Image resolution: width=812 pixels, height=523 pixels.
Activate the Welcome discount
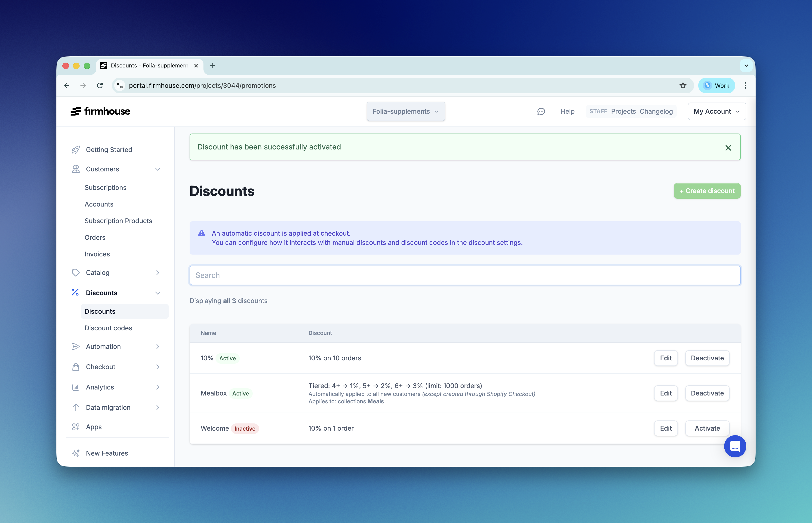(707, 428)
